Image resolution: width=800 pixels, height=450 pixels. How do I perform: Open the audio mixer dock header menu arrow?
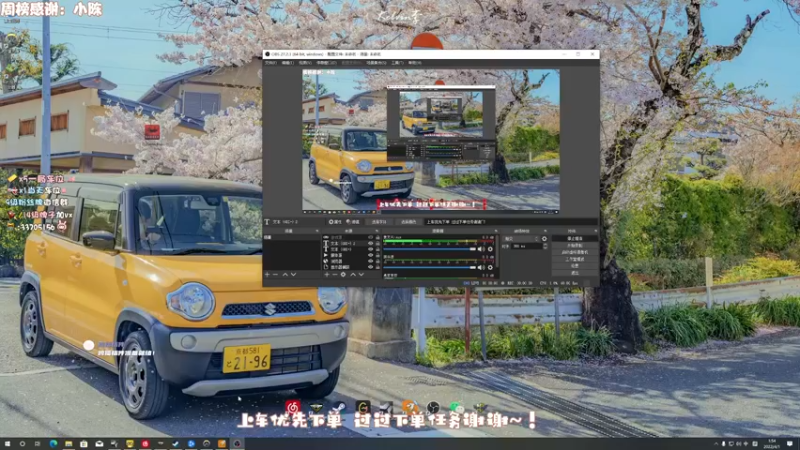coord(496,231)
